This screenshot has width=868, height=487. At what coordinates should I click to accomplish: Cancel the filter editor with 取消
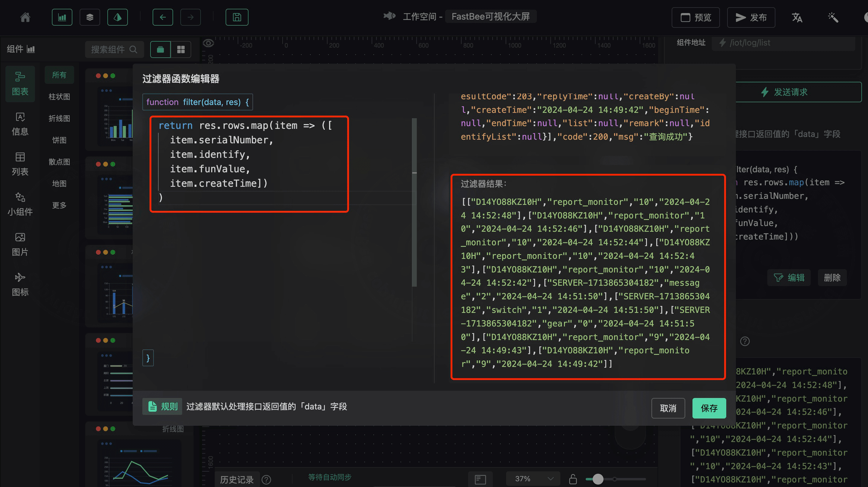coord(668,408)
